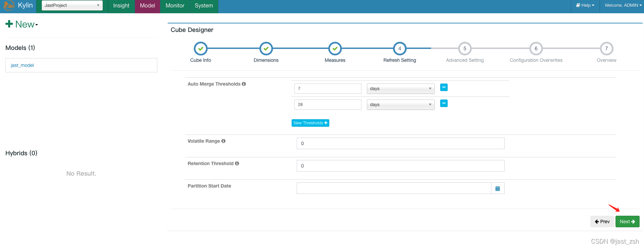Go back with the Prev button

coord(602,222)
